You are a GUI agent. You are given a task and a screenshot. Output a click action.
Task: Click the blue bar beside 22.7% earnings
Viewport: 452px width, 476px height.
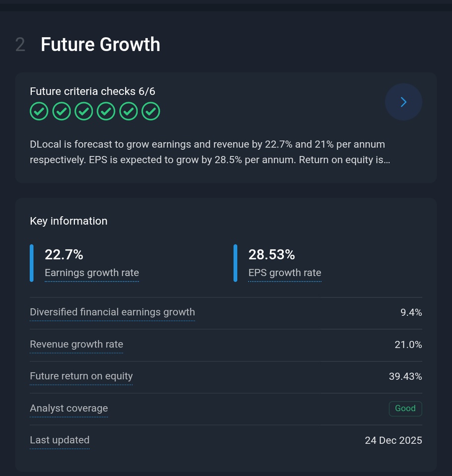click(32, 263)
